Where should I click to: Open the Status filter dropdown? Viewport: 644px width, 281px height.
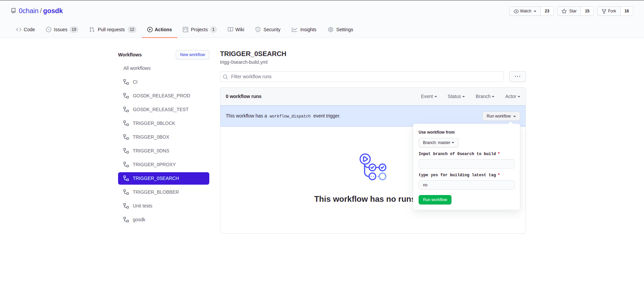coord(456,96)
